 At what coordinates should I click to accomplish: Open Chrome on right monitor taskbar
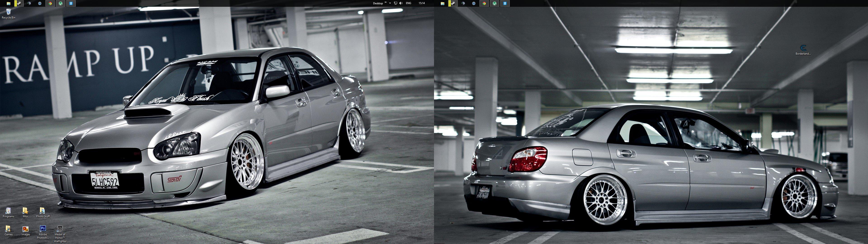484,3
